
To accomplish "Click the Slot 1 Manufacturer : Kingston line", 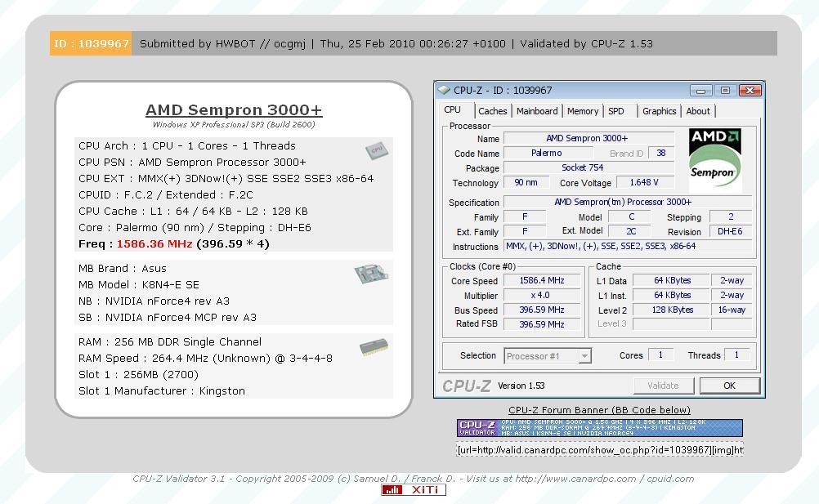I will 162,390.
